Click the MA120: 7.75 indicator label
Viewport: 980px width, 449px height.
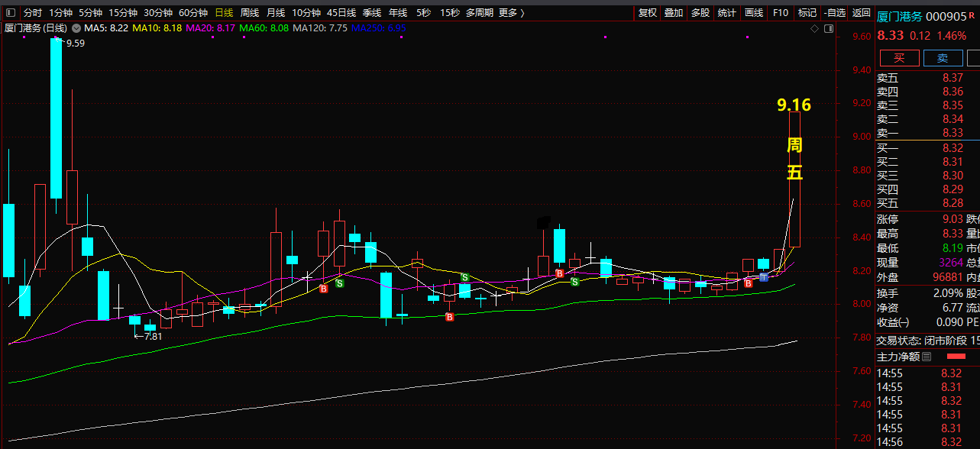(320, 28)
